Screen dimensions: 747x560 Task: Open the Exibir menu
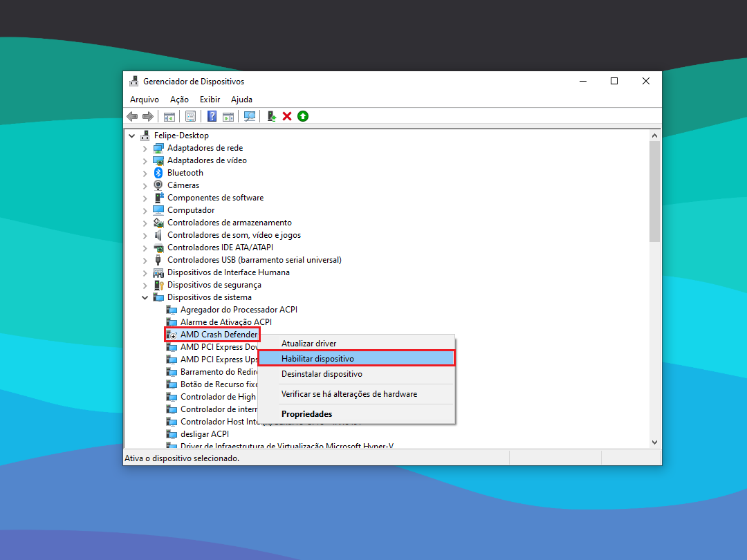click(x=210, y=99)
